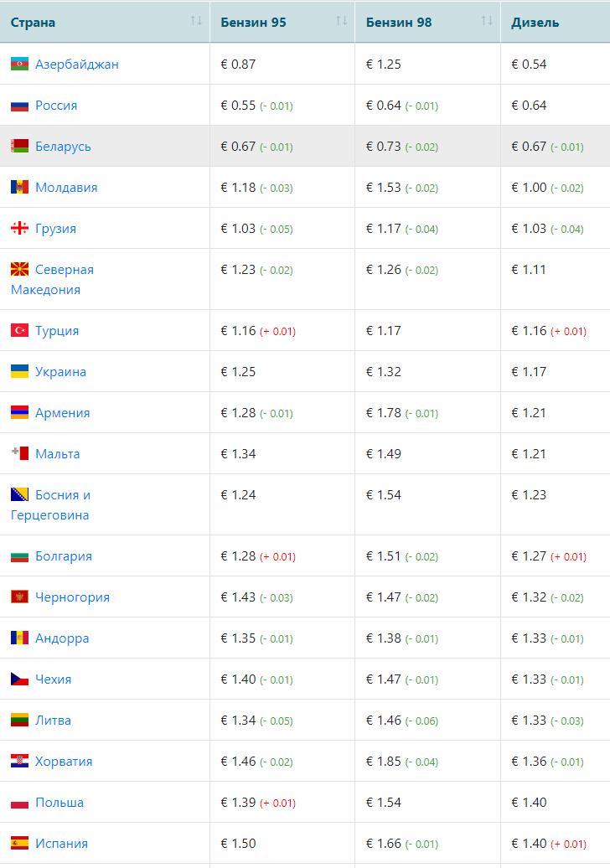The image size is (610, 868).
Task: Click the Czech Republic flag icon
Action: pyautogui.click(x=20, y=679)
